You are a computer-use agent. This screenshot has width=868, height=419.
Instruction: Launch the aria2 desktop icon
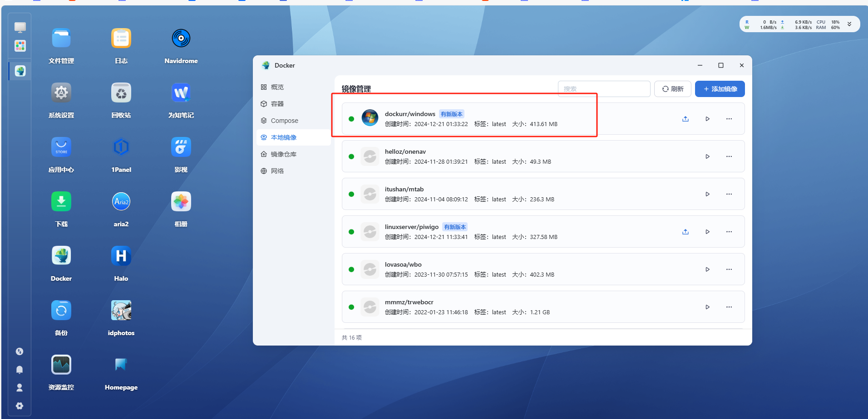pos(121,201)
